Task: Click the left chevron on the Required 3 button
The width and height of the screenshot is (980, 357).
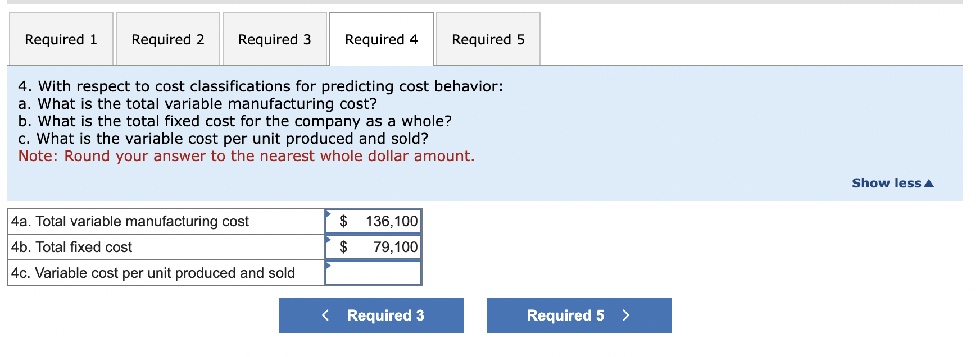Action: pos(325,315)
